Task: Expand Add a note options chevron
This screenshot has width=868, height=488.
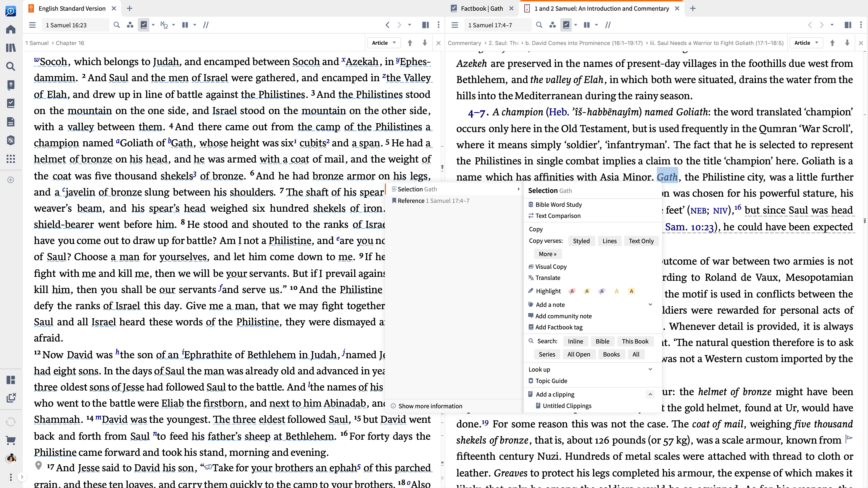Action: coord(650,304)
